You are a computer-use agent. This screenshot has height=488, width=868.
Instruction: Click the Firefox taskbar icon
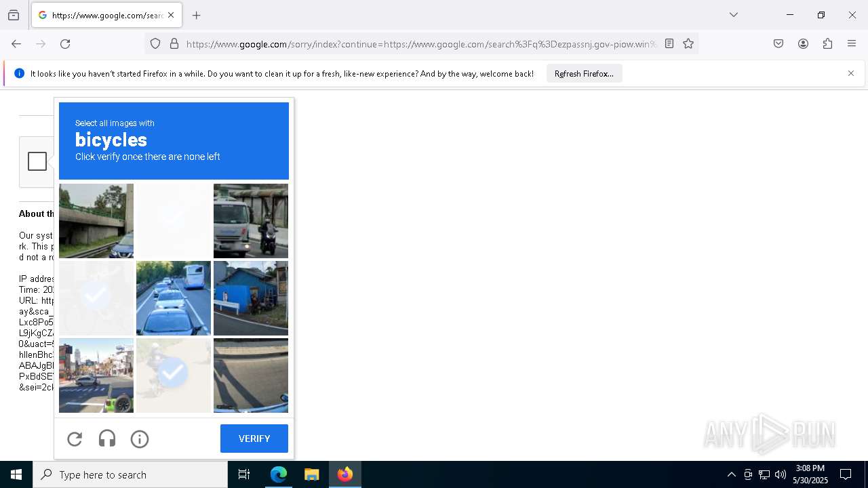coord(345,474)
